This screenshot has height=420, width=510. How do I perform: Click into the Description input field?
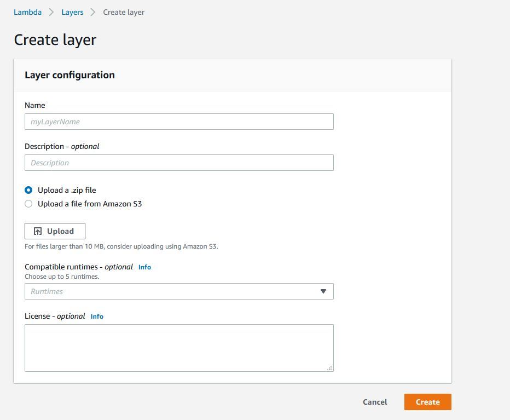[x=179, y=163]
